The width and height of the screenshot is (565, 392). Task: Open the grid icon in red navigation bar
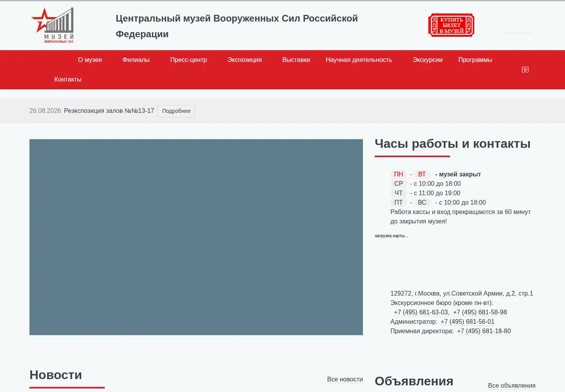525,70
